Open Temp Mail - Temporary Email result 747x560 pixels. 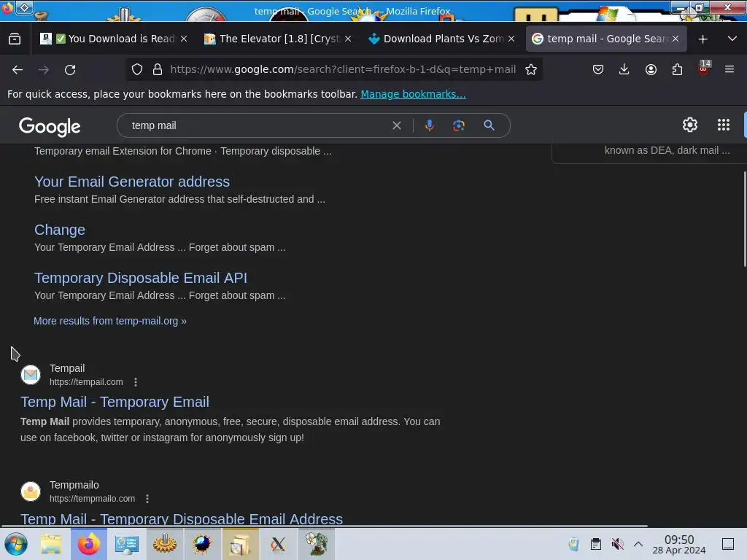[x=115, y=402]
